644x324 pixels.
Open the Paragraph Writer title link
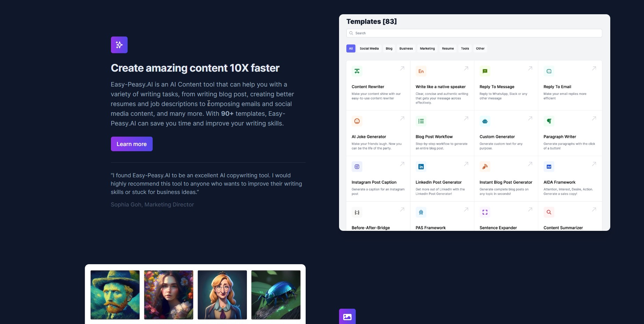point(560,137)
